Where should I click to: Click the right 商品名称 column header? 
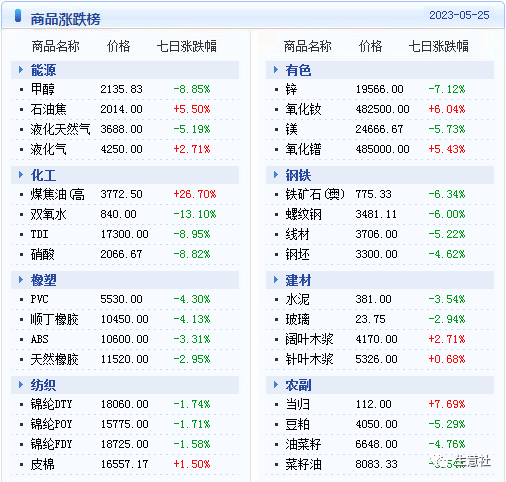click(307, 46)
